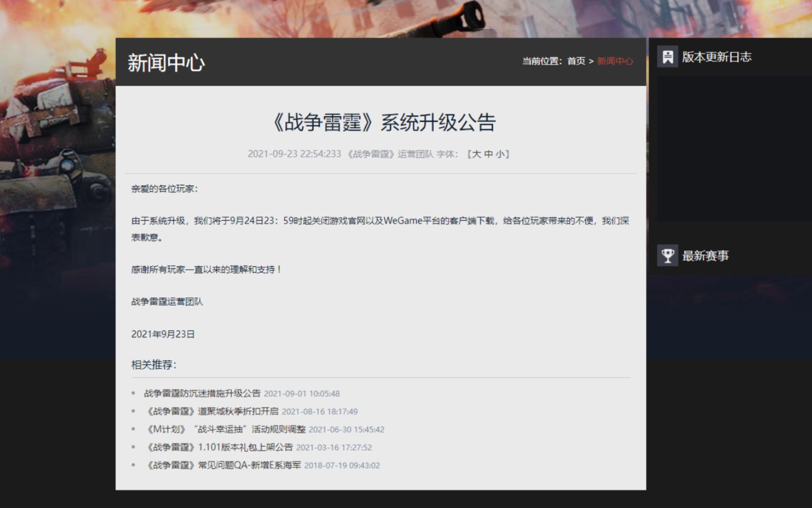Open 《M计划》战斗幸运抽 rules article
This screenshot has width=812, height=508.
(x=225, y=429)
